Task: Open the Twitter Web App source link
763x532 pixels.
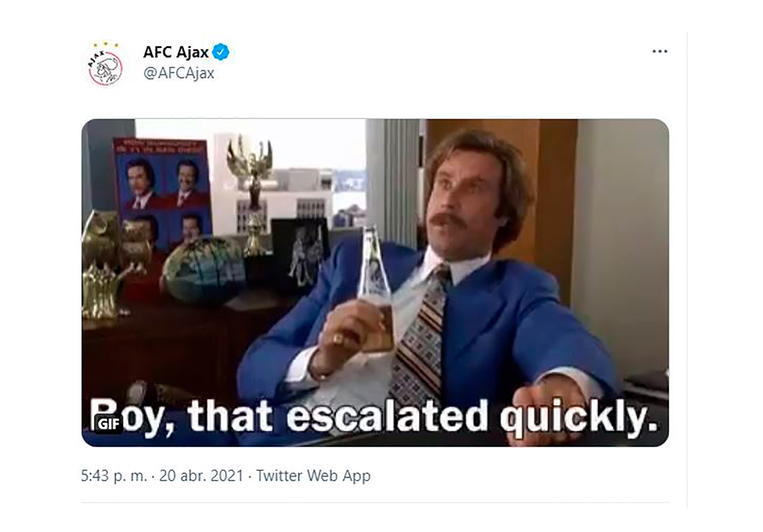Action: coord(313,476)
